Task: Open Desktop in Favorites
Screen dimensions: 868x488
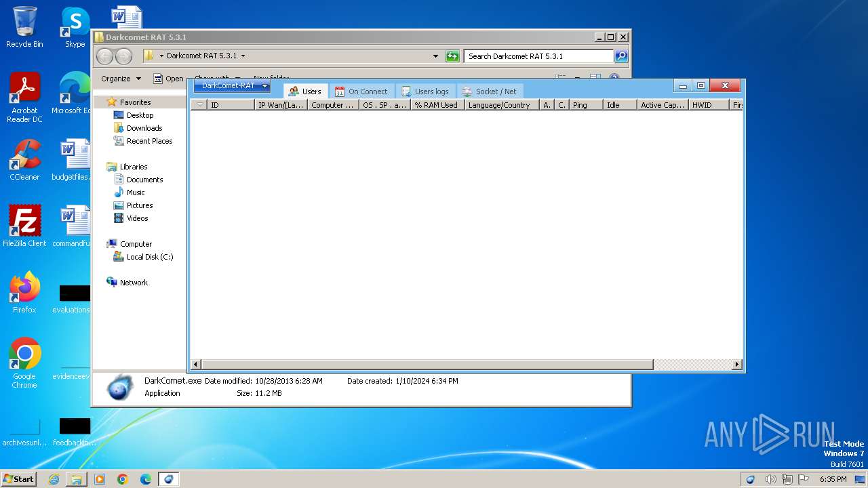Action: coord(140,115)
